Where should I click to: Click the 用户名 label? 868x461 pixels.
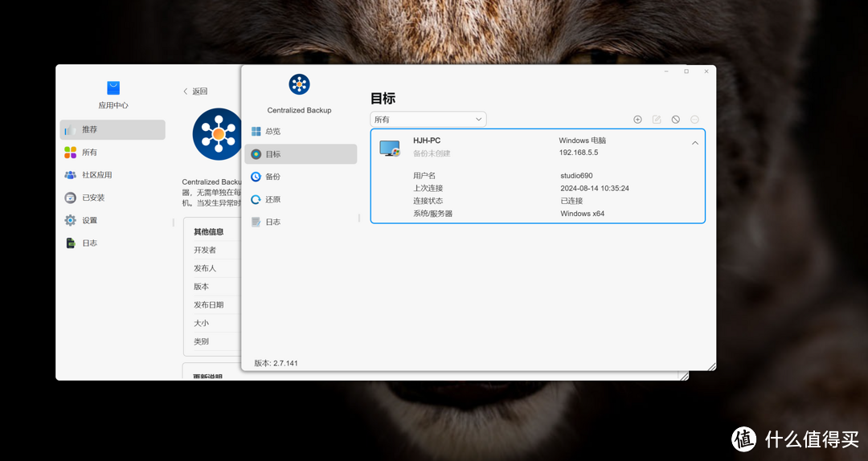coord(424,176)
